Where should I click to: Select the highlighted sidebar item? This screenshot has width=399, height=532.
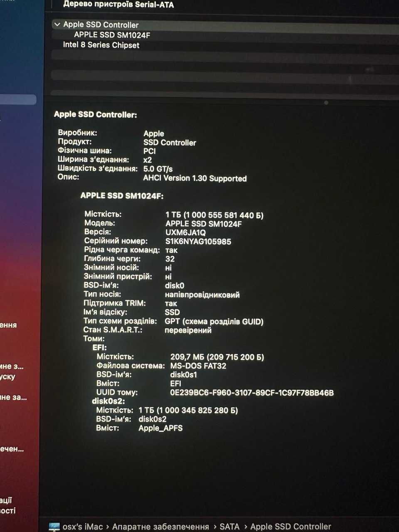18,99
